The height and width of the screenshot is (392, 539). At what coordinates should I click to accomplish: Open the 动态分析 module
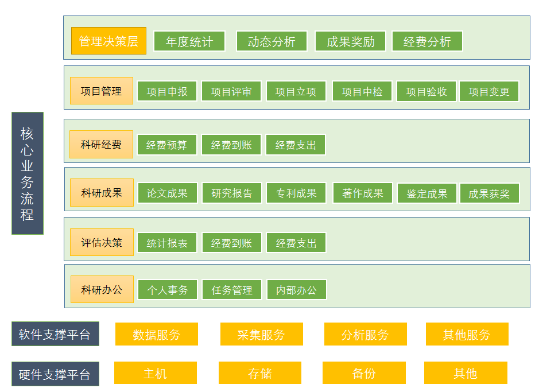tap(272, 41)
